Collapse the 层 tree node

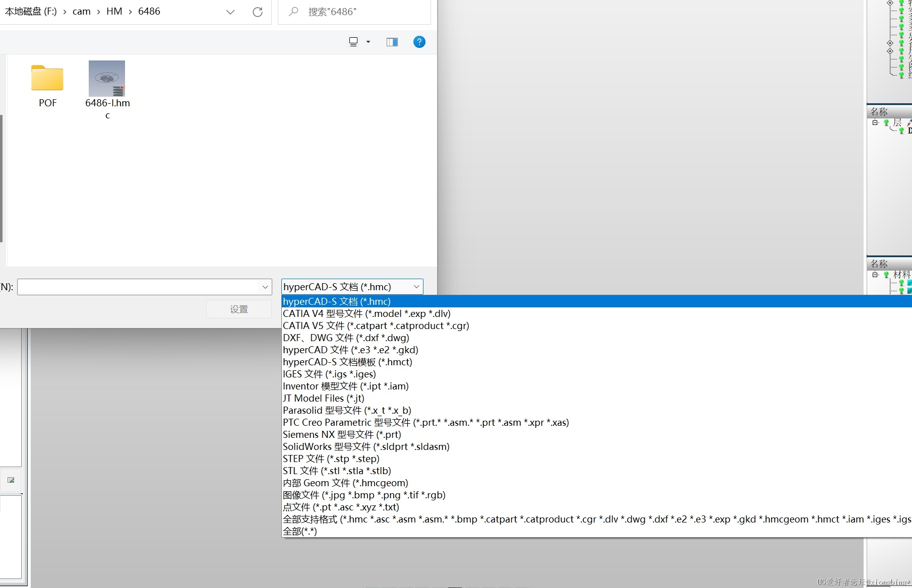[875, 122]
